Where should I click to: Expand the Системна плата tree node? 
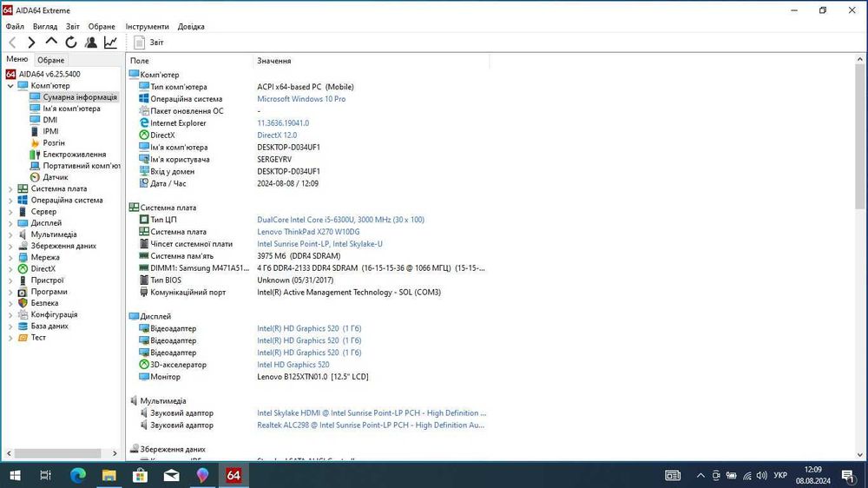pos(10,189)
